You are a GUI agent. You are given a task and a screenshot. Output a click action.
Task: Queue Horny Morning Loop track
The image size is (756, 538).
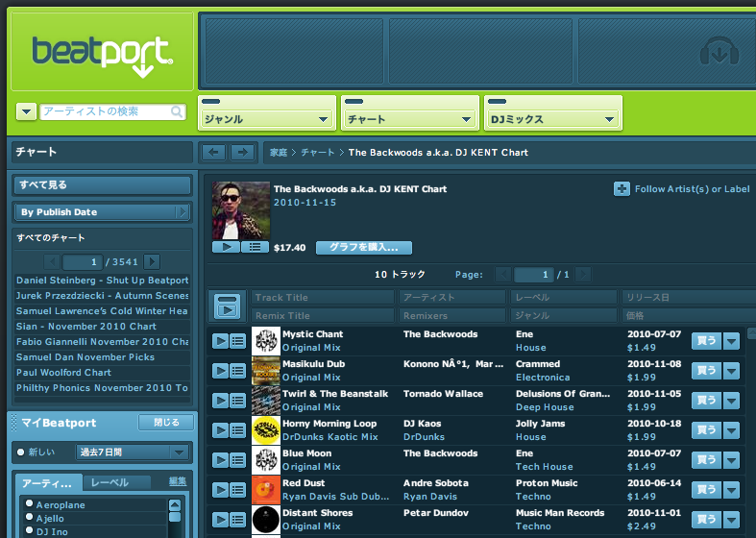click(x=237, y=430)
